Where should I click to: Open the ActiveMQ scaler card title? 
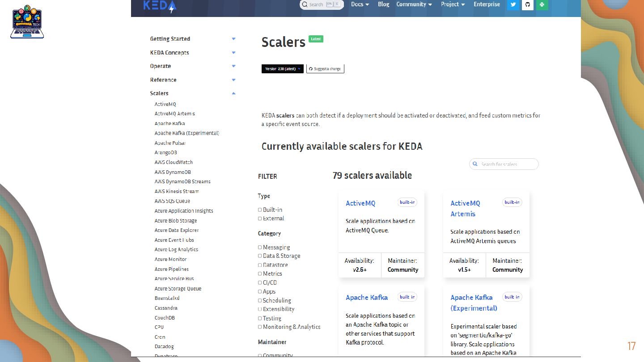click(360, 203)
